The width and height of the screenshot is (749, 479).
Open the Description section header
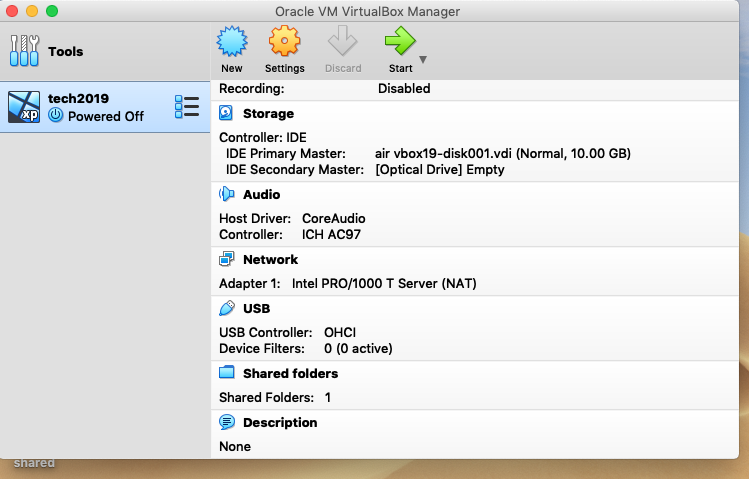click(x=280, y=423)
